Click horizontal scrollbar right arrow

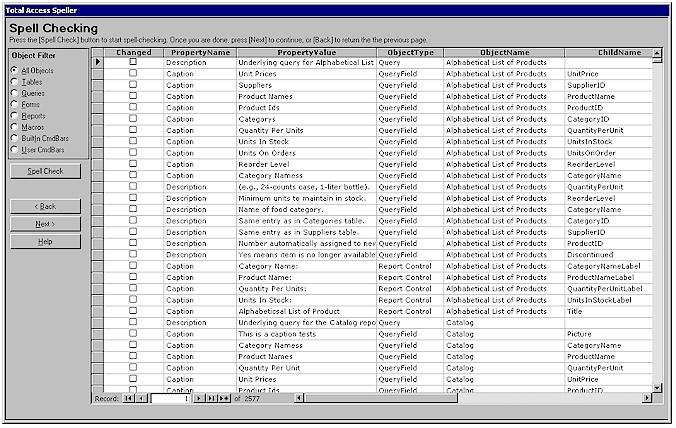click(645, 398)
